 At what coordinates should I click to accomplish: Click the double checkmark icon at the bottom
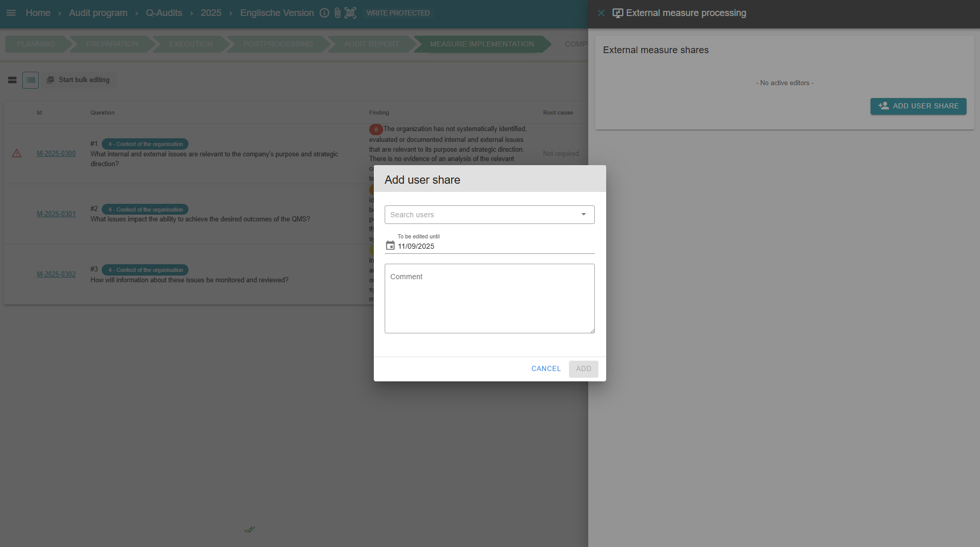point(249,529)
